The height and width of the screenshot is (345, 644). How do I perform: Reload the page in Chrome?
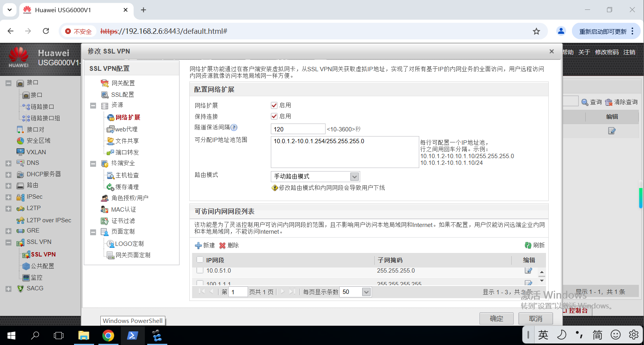click(x=46, y=31)
